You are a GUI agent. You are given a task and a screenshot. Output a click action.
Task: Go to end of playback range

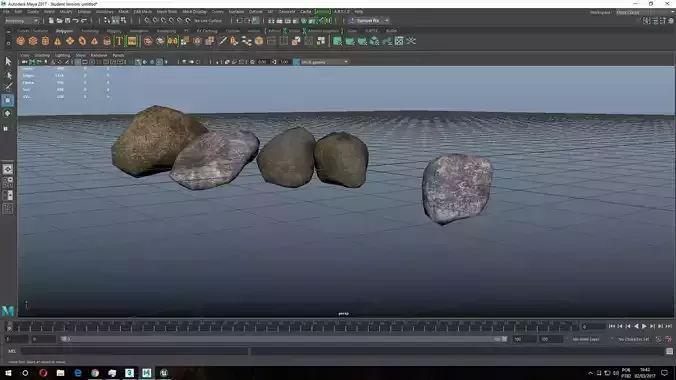pos(669,327)
